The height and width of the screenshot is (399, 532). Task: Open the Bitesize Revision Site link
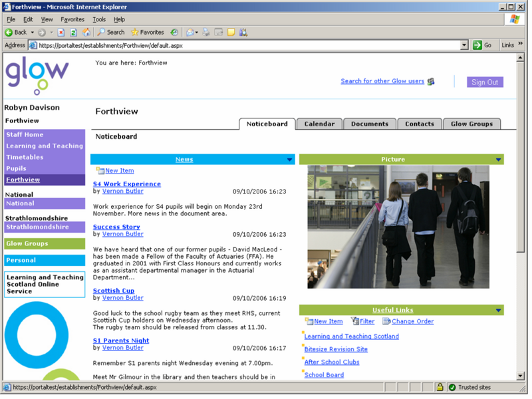coord(336,349)
